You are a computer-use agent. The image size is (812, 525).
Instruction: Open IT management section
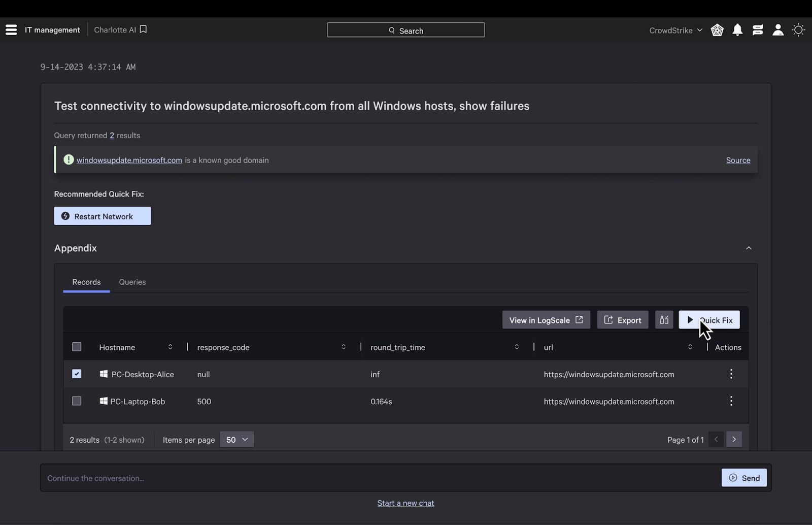click(x=52, y=30)
